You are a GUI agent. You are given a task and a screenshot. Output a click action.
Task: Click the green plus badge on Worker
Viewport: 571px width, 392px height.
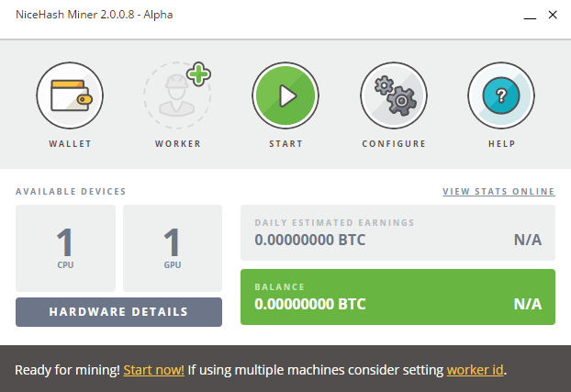click(198, 74)
